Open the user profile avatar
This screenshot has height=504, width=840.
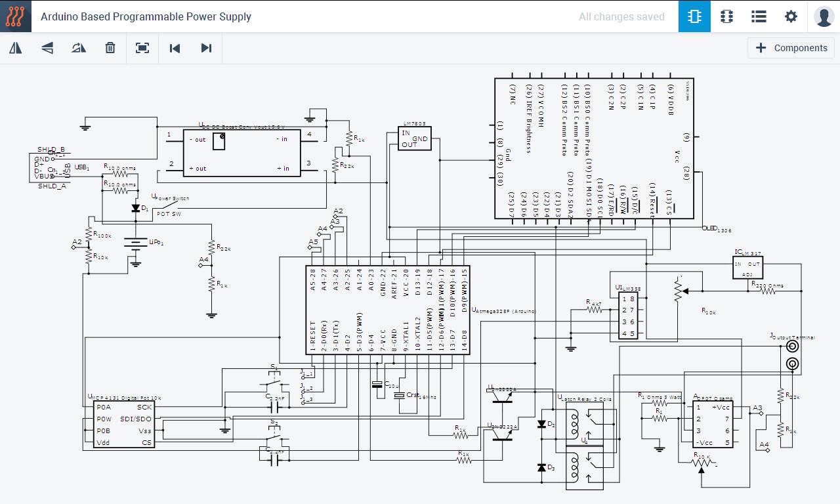824,16
